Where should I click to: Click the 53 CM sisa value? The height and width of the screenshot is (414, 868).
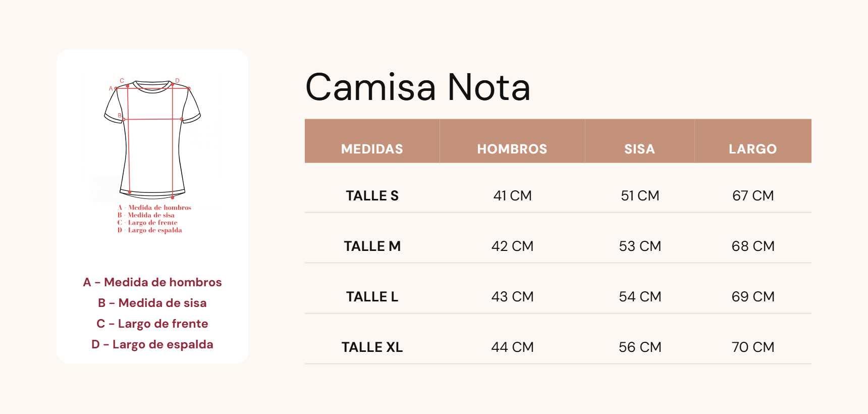click(640, 246)
